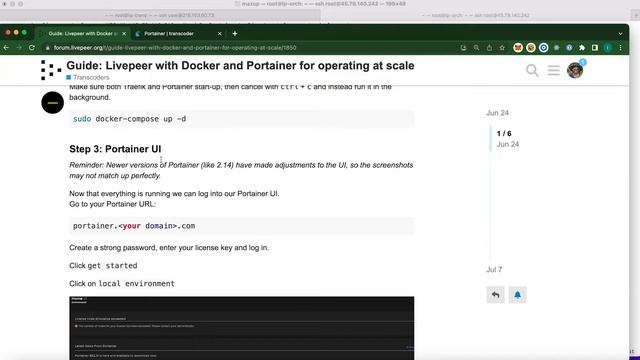Click the reply arrow button in timeline
Image resolution: width=640 pixels, height=360 pixels.
click(x=496, y=295)
